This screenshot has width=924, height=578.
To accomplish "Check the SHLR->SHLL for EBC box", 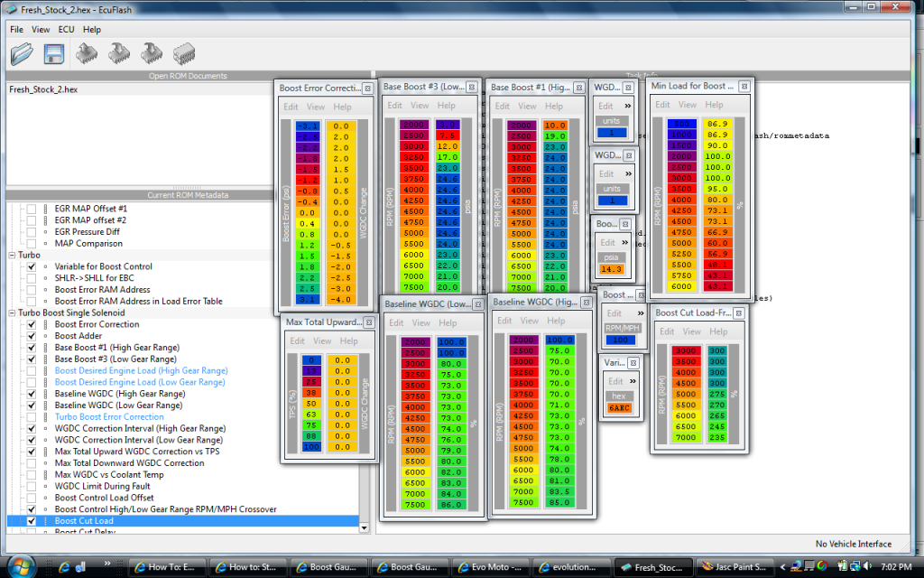I will 32,278.
